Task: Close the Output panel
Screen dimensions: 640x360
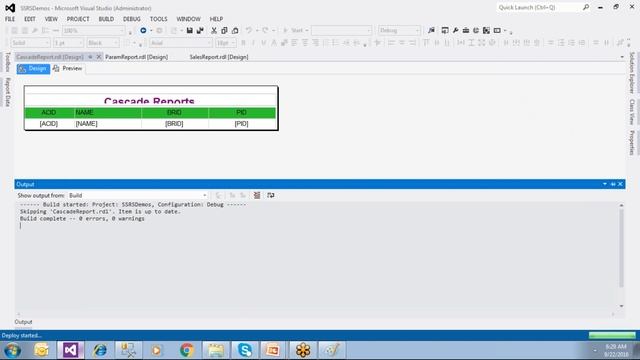Action: point(620,184)
